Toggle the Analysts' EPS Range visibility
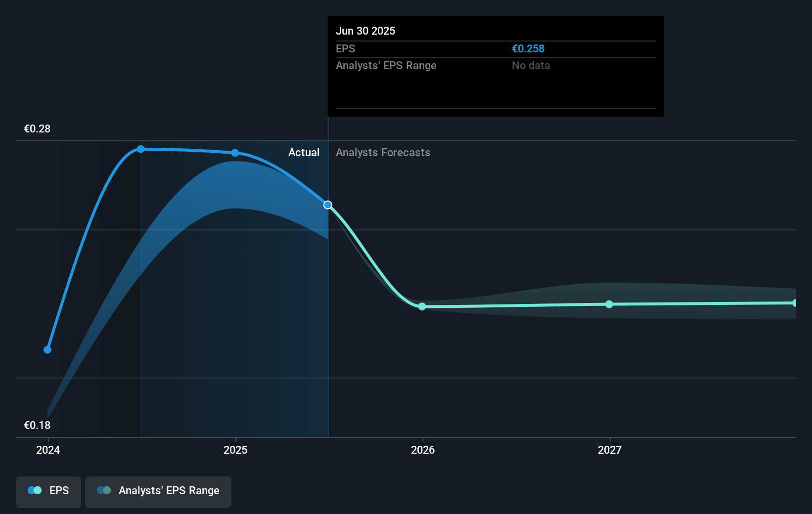Image resolution: width=812 pixels, height=514 pixels. (158, 492)
